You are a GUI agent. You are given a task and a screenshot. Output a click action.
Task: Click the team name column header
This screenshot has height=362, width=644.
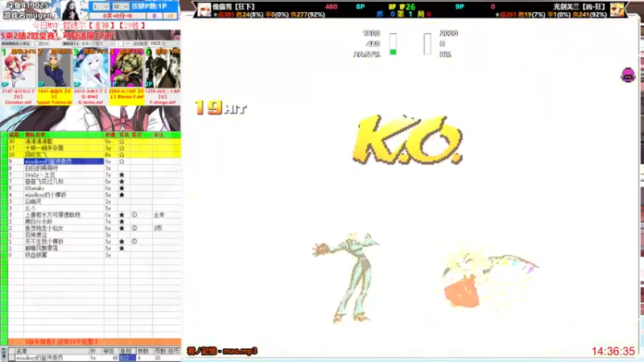(64, 134)
